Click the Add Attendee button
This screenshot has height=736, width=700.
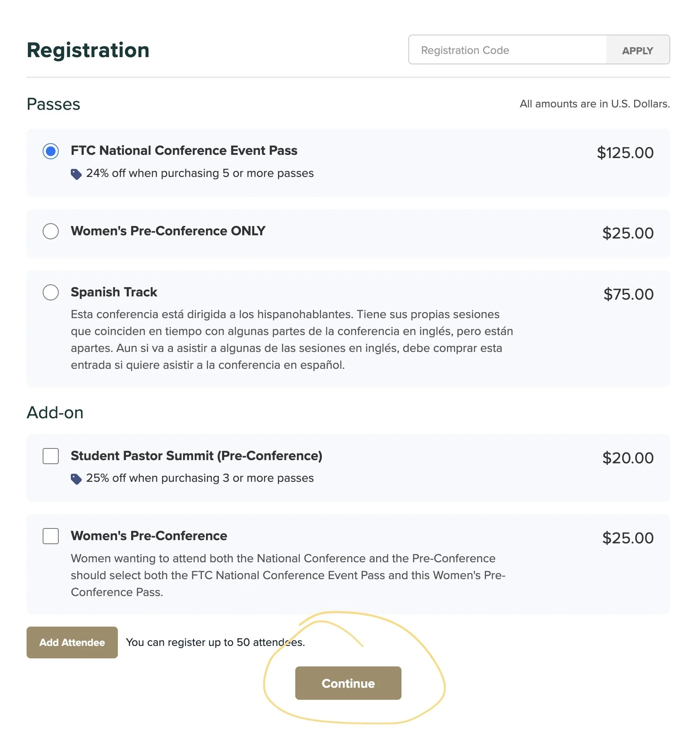72,642
